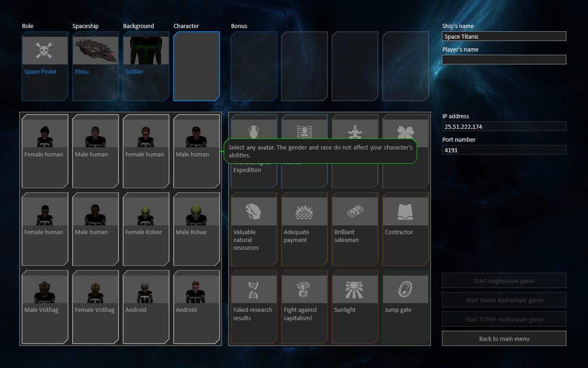
Task: Click the Back to main menu button
Action: pos(504,339)
